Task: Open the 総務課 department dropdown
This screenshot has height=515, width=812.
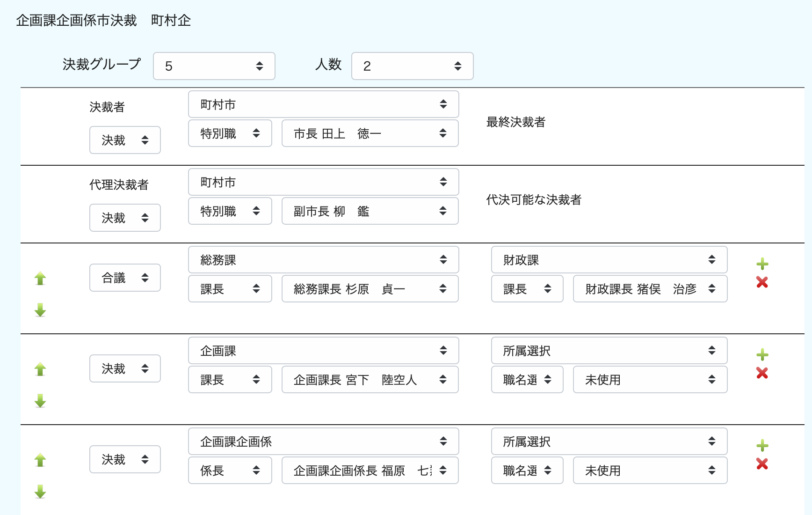Action: (x=323, y=260)
